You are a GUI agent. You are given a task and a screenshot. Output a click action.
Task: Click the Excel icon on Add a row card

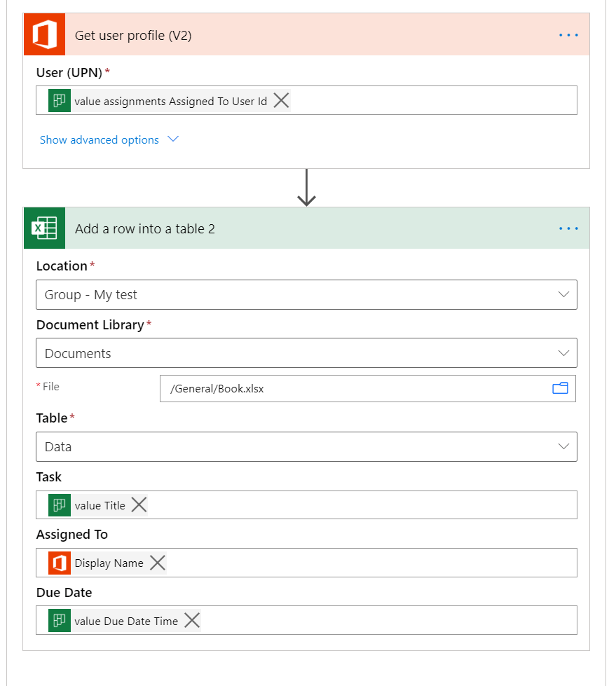coord(45,228)
